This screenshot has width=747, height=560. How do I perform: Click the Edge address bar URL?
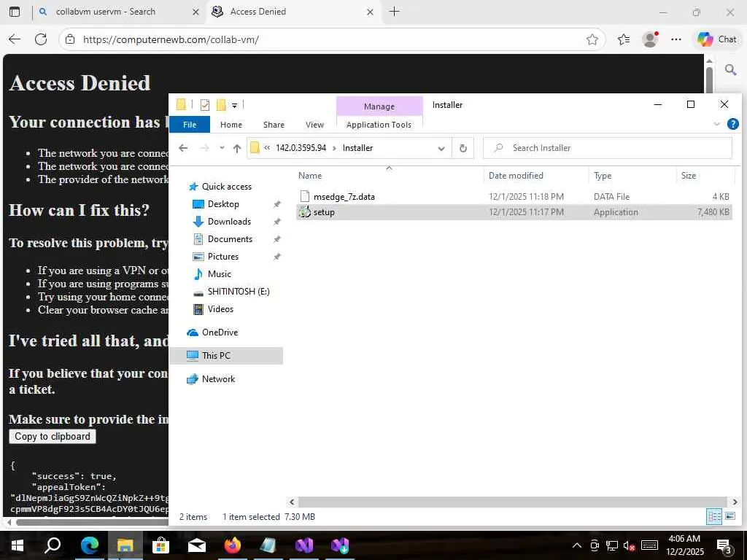tap(171, 39)
